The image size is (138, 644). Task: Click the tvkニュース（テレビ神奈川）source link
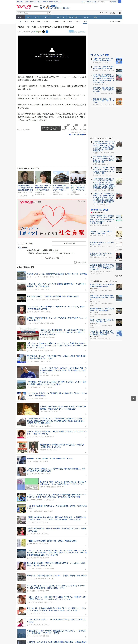point(77,135)
